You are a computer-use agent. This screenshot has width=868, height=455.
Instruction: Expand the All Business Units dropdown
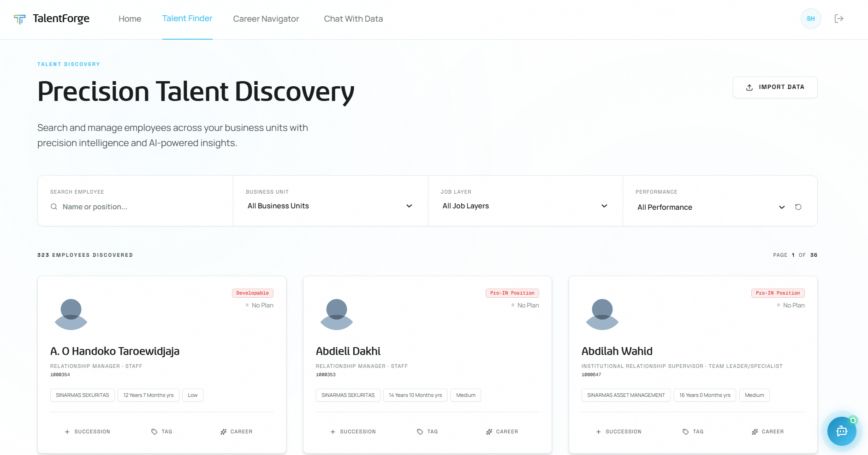pyautogui.click(x=330, y=206)
